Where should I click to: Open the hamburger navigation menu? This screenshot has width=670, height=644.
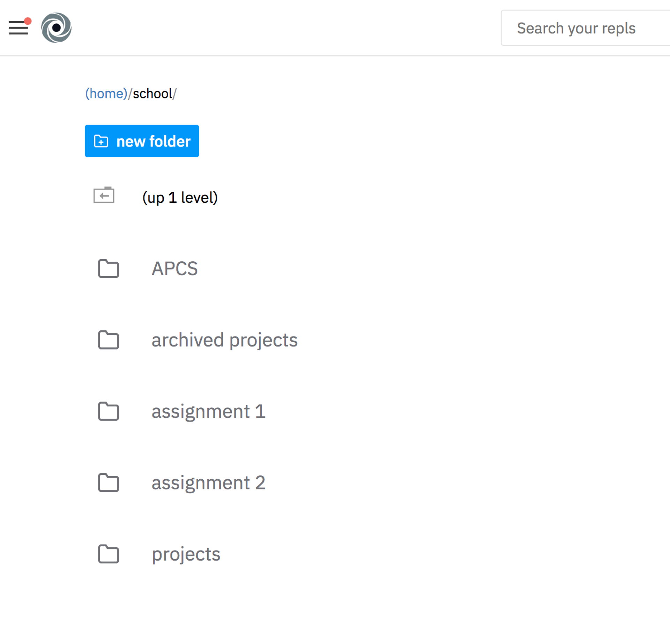pyautogui.click(x=18, y=28)
